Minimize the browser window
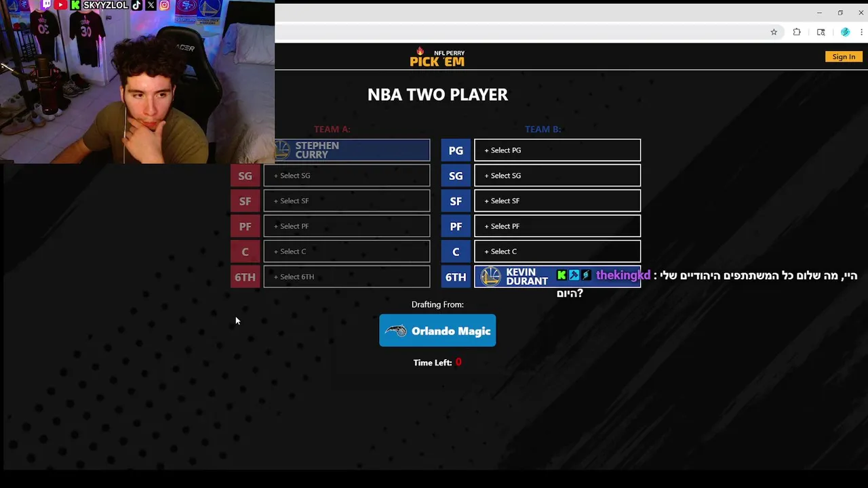Screen dimensions: 868x488 (x=819, y=13)
